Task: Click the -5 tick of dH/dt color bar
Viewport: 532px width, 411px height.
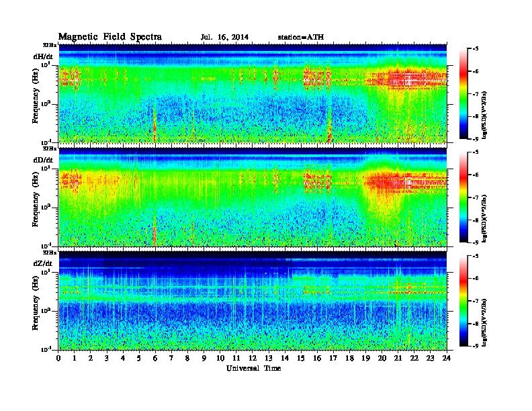Action: 476,49
